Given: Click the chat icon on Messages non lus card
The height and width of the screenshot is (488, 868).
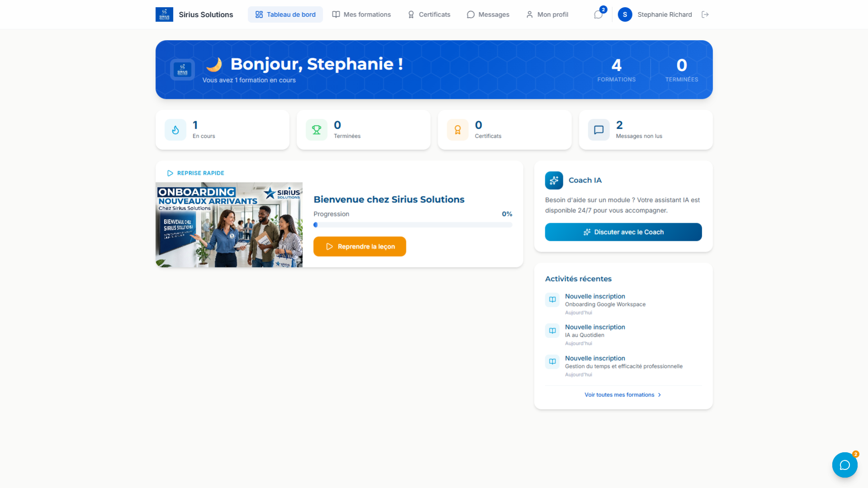Looking at the screenshot, I should (x=599, y=130).
